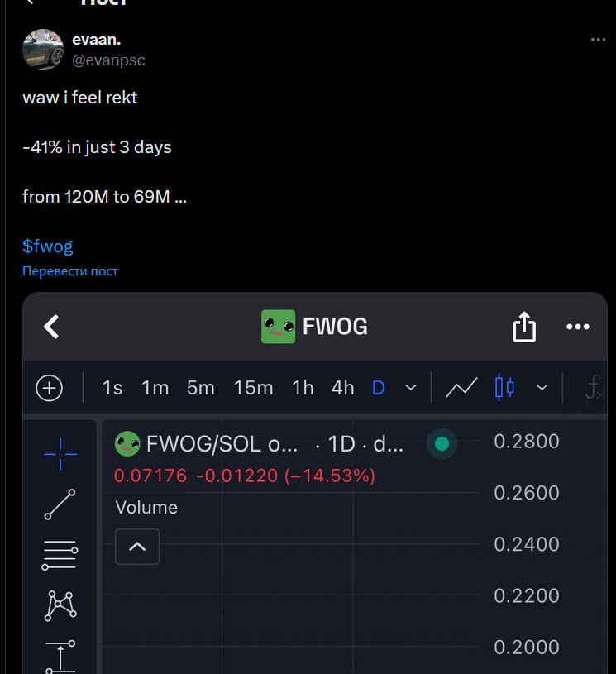
Task: Open the three-dot menu in FWOG header
Action: tap(578, 327)
